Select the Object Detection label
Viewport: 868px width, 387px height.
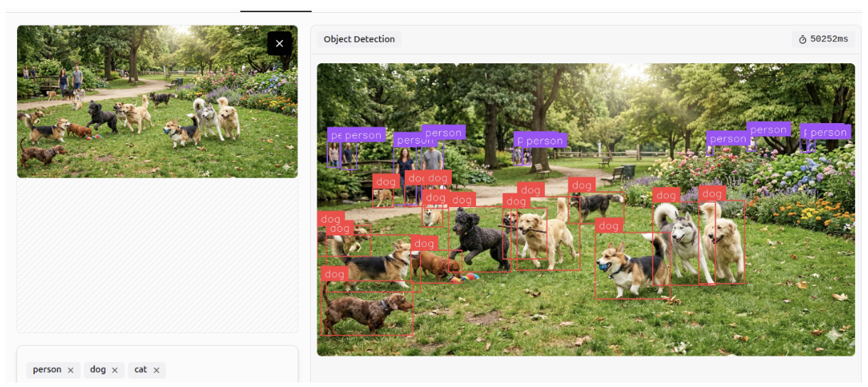[x=359, y=39]
